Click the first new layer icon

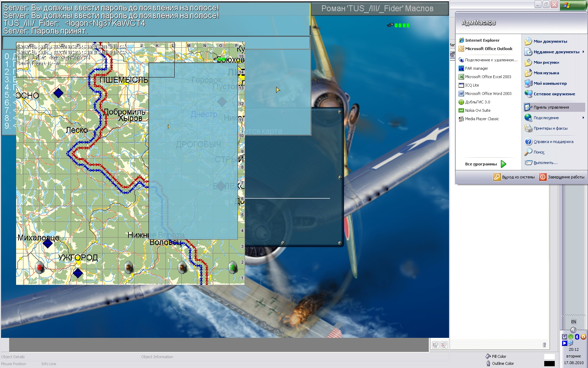pyautogui.click(x=435, y=345)
